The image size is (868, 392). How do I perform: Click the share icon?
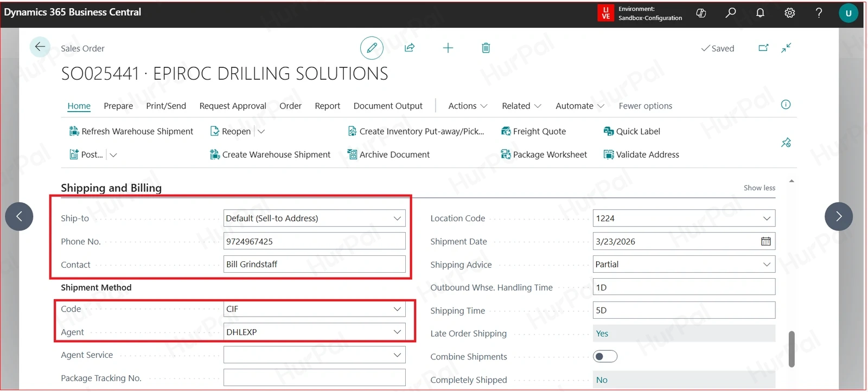tap(410, 48)
